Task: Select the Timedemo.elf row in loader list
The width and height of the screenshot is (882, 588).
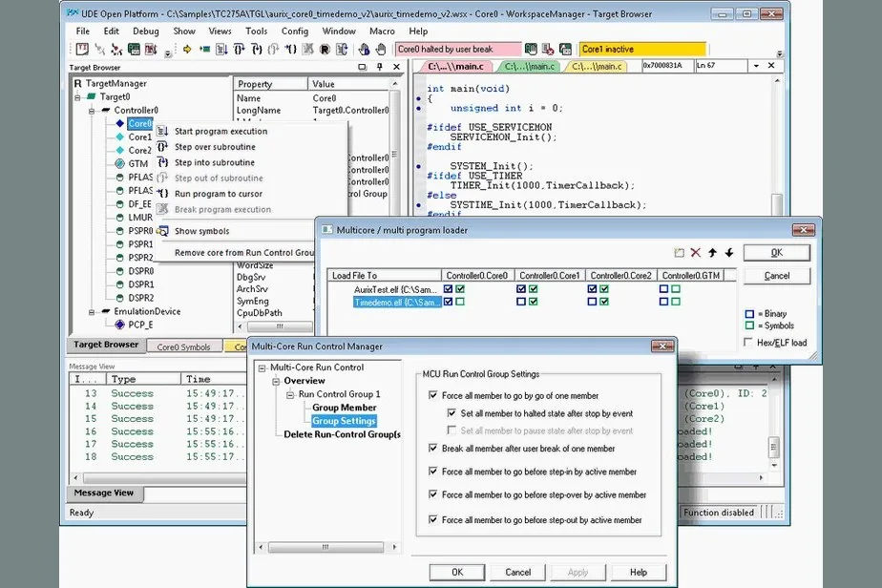Action: click(395, 303)
